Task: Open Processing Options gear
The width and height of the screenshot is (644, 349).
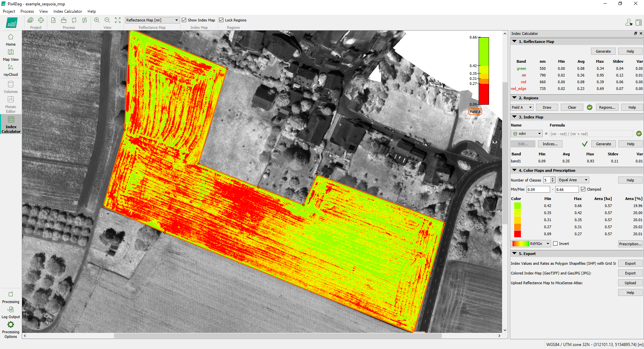Action: click(11, 330)
